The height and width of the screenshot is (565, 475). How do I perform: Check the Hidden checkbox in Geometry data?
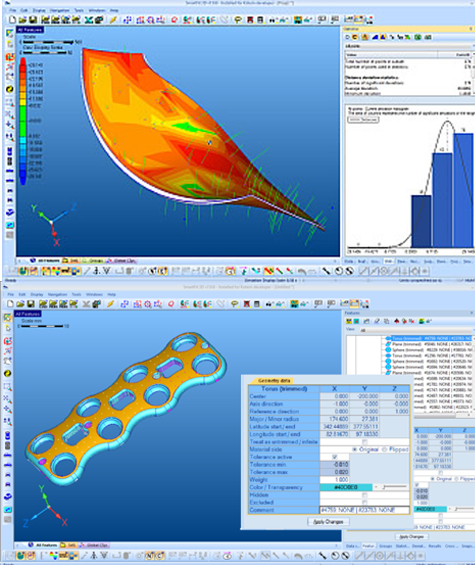[x=364, y=495]
